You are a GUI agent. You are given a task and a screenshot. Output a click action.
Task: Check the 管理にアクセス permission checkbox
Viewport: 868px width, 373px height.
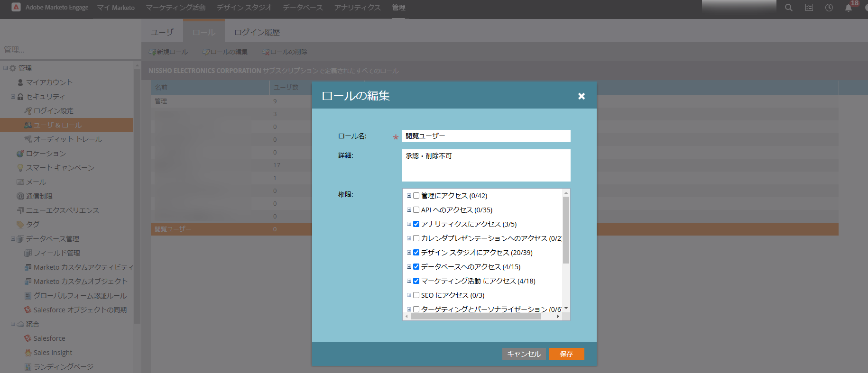[x=416, y=196]
